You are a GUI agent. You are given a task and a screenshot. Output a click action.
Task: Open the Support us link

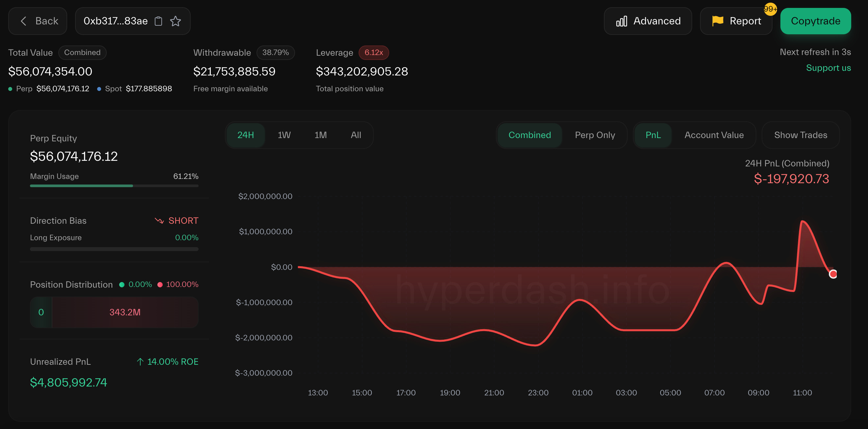[x=828, y=68]
